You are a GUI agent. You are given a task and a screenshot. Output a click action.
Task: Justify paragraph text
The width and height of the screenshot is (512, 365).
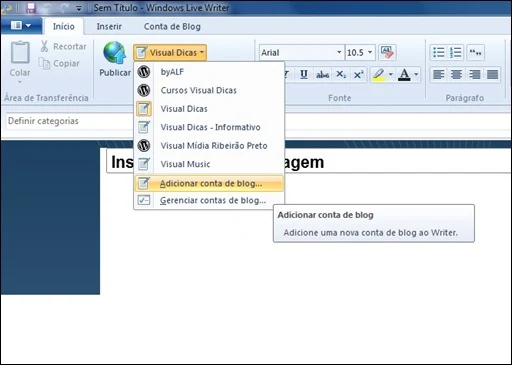[492, 74]
